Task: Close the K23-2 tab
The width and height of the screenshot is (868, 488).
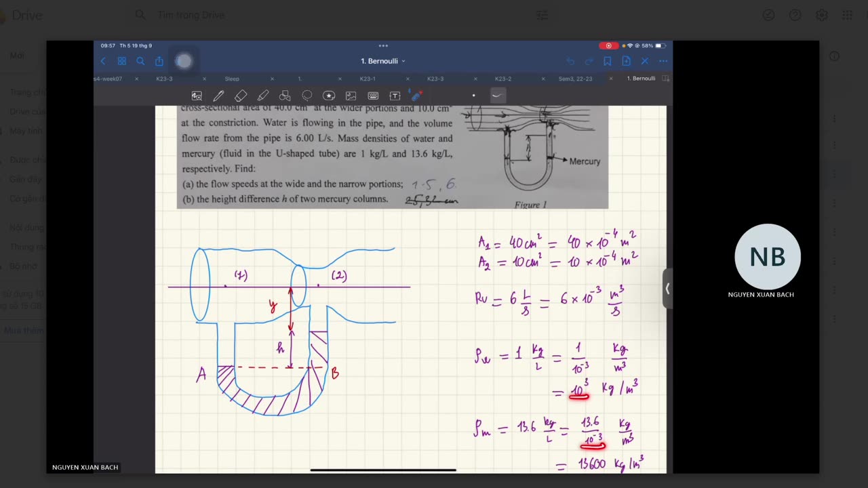Action: coord(543,79)
